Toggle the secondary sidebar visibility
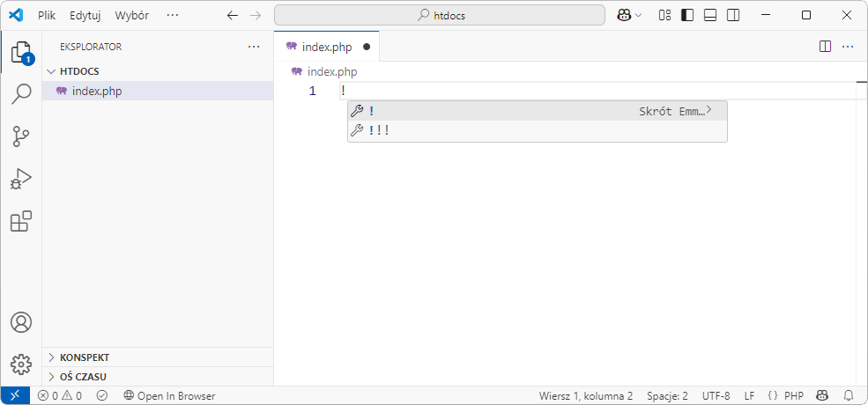Image resolution: width=868 pixels, height=405 pixels. point(733,15)
